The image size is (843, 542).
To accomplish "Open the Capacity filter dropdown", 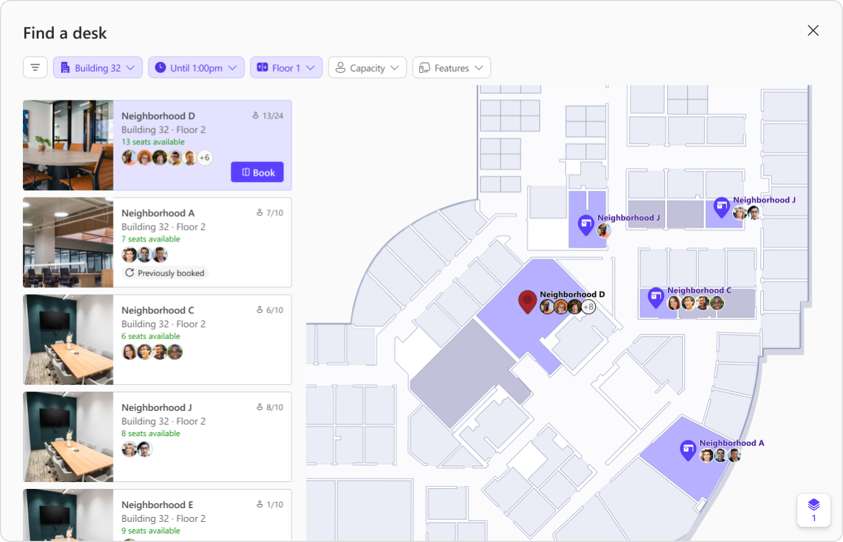I will click(x=367, y=68).
